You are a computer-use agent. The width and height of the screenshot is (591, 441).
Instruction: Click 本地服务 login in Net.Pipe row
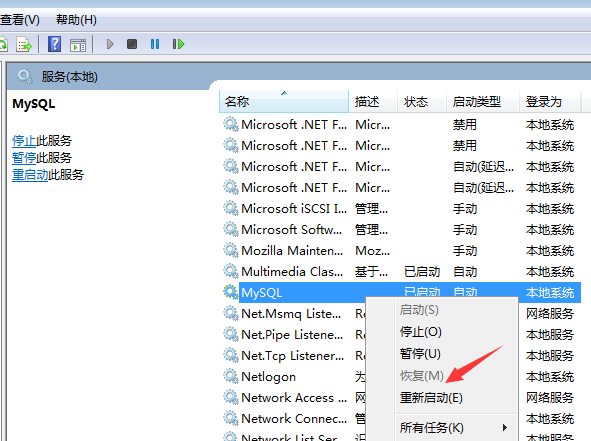550,335
